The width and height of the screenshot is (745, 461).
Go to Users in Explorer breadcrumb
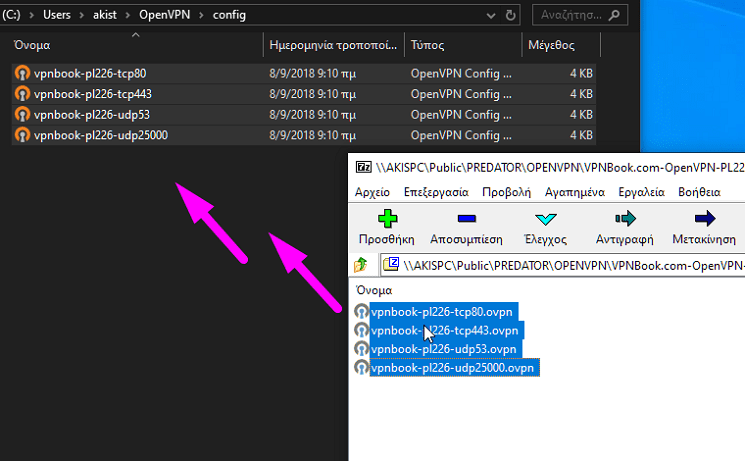coord(57,15)
